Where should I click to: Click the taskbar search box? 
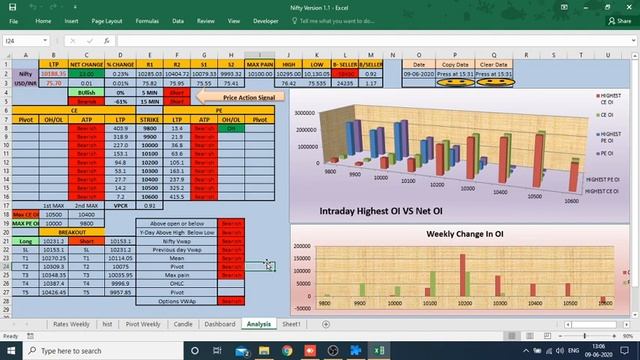coord(103,351)
